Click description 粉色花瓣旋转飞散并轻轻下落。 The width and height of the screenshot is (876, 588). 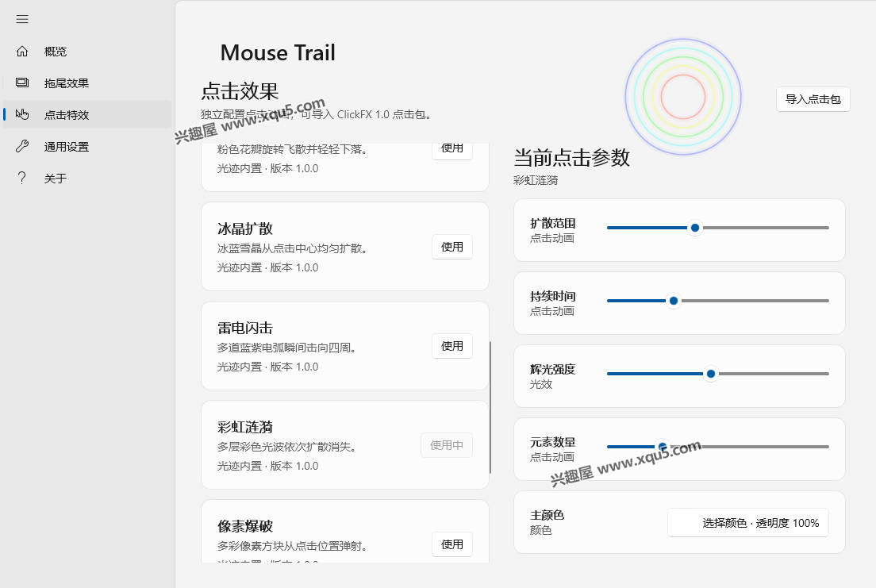tap(292, 149)
